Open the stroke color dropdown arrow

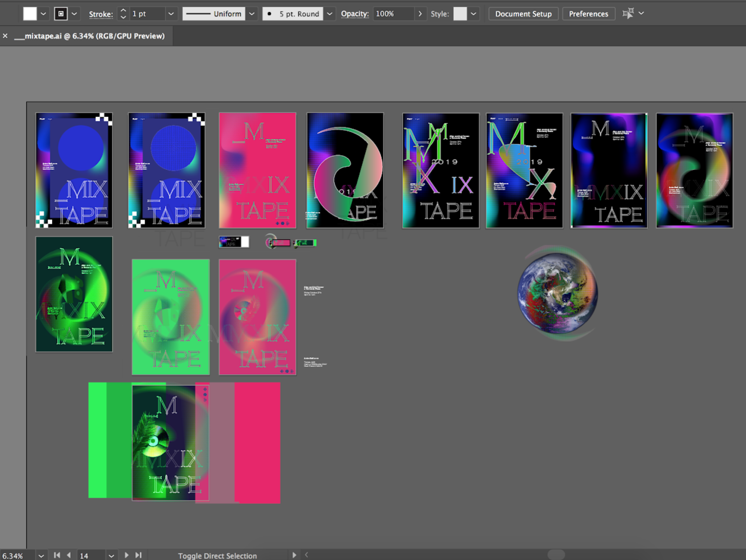pyautogui.click(x=74, y=14)
